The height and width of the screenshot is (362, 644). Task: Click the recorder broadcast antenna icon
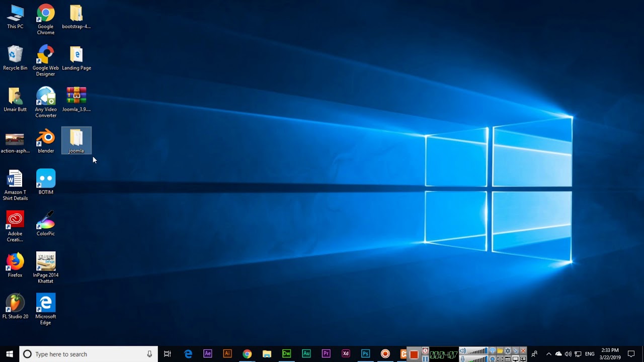tap(493, 350)
